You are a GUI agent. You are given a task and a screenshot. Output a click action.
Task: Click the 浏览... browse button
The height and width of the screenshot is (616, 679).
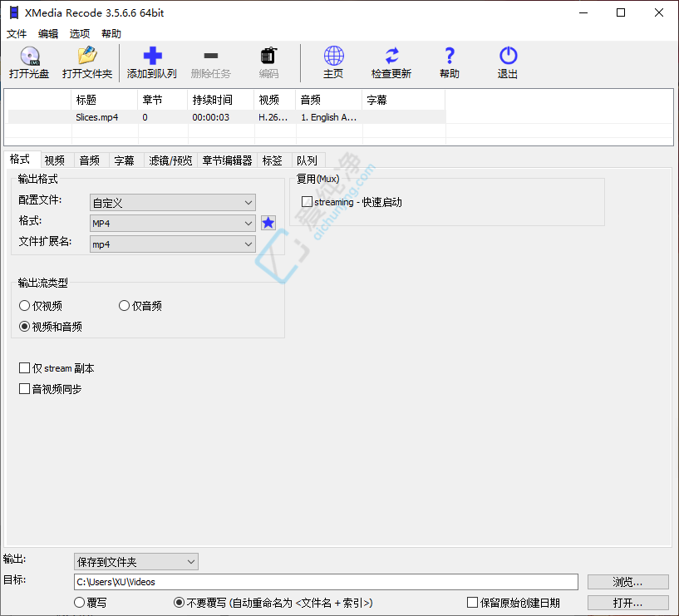pyautogui.click(x=628, y=582)
